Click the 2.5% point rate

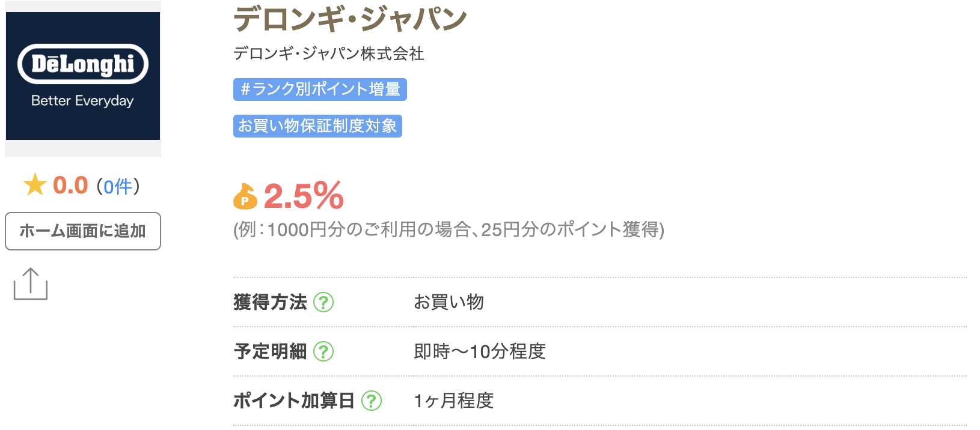304,196
